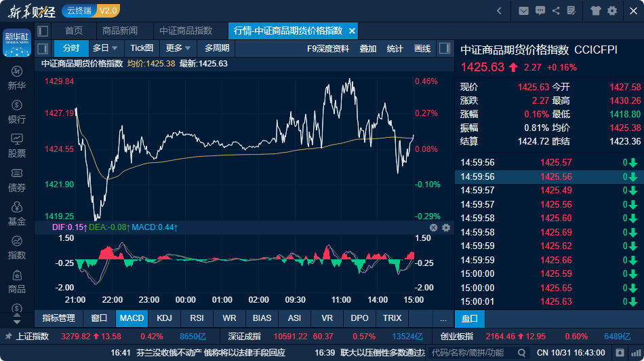
Task: Open the mail envelope icon
Action: [523, 11]
